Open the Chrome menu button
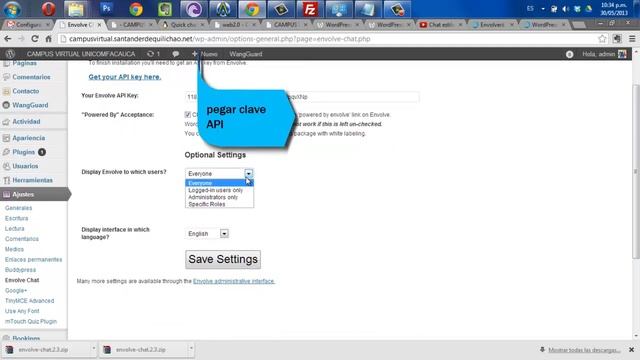The height and width of the screenshot is (360, 640). [632, 39]
